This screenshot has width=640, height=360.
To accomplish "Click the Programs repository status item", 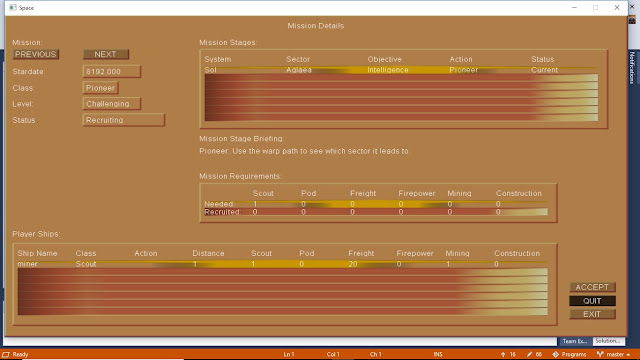I will pos(570,354).
